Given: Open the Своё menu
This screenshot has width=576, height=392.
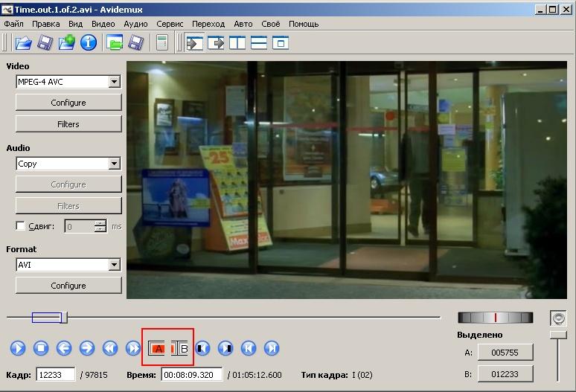Looking at the screenshot, I should (271, 24).
